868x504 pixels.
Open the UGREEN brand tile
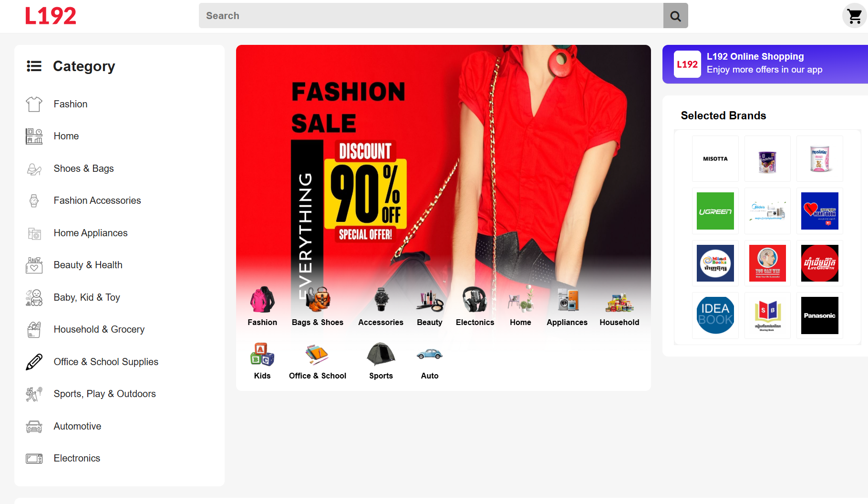[x=715, y=211]
